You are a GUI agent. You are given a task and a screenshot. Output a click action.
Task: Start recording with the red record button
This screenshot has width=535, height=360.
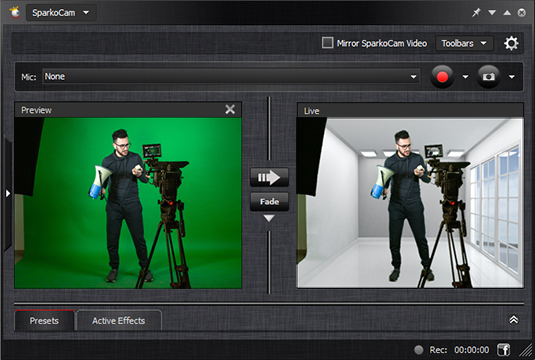(442, 76)
